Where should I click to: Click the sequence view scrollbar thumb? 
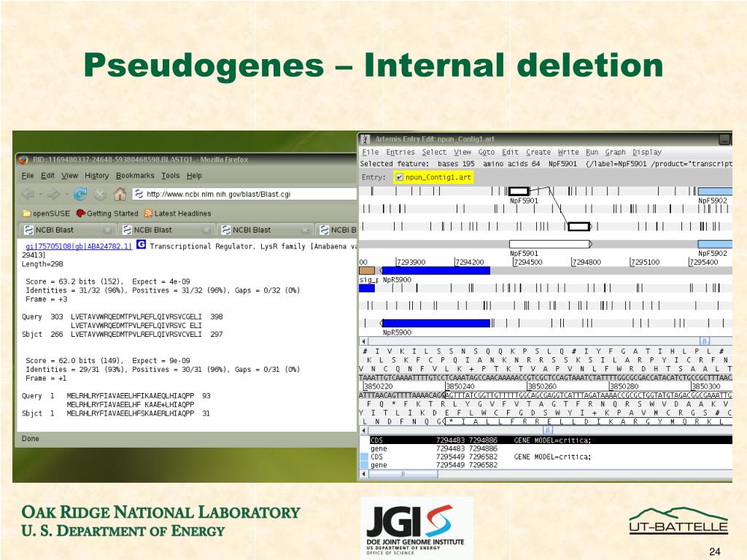tap(547, 430)
